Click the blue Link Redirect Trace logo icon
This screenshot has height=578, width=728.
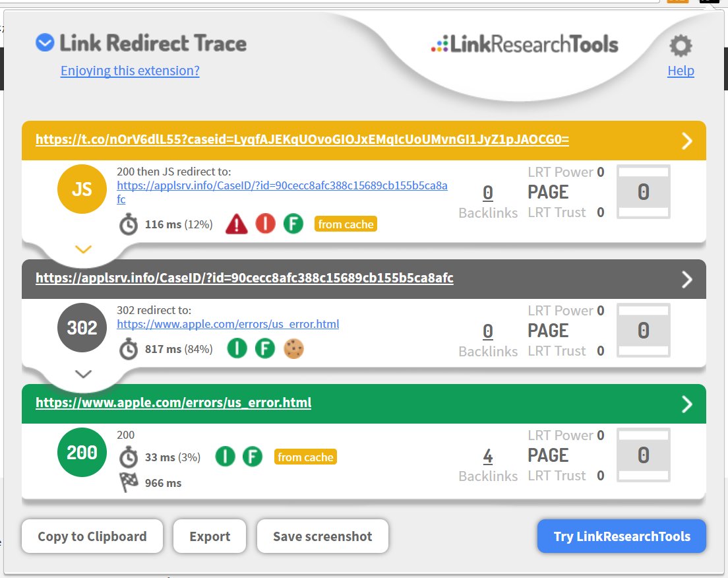[45, 43]
